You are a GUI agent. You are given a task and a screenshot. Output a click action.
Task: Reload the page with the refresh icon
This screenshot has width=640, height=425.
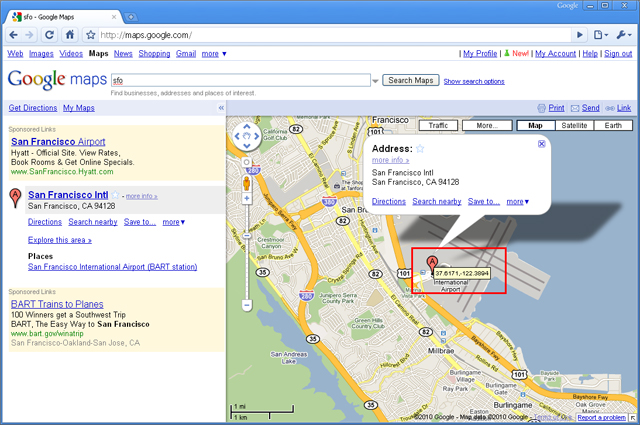49,35
